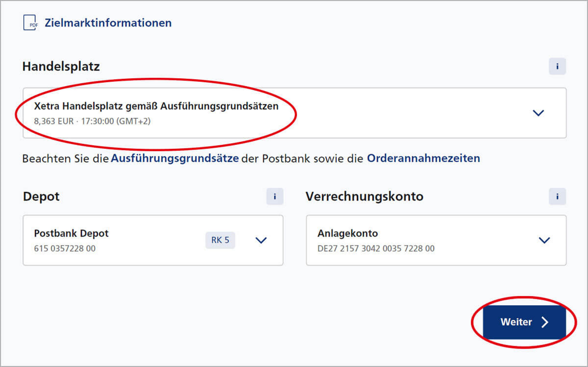Image resolution: width=588 pixels, height=367 pixels.
Task: Click depot number 615 0357228 00
Action: click(x=65, y=249)
